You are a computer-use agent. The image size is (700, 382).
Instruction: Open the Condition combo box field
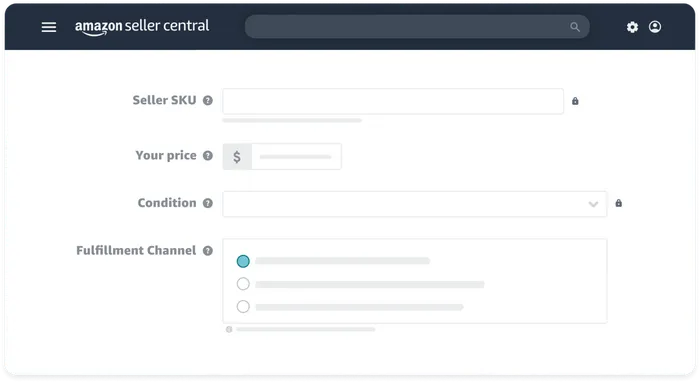tap(415, 204)
